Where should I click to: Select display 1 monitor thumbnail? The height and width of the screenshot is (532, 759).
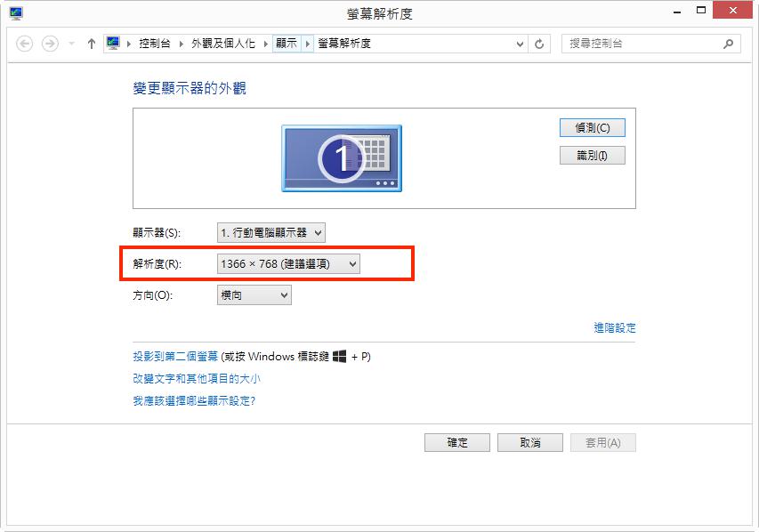(342, 158)
